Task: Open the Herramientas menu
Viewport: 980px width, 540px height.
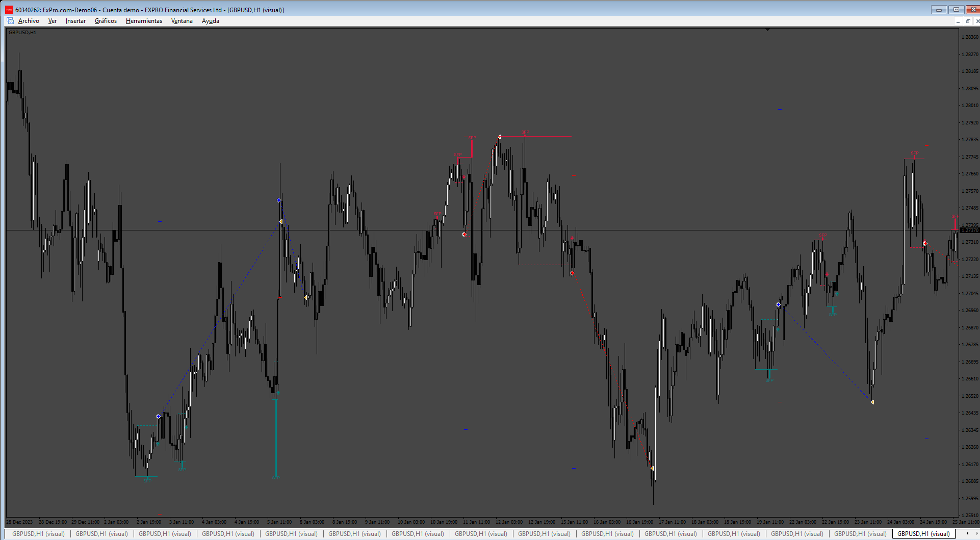Action: click(x=144, y=21)
